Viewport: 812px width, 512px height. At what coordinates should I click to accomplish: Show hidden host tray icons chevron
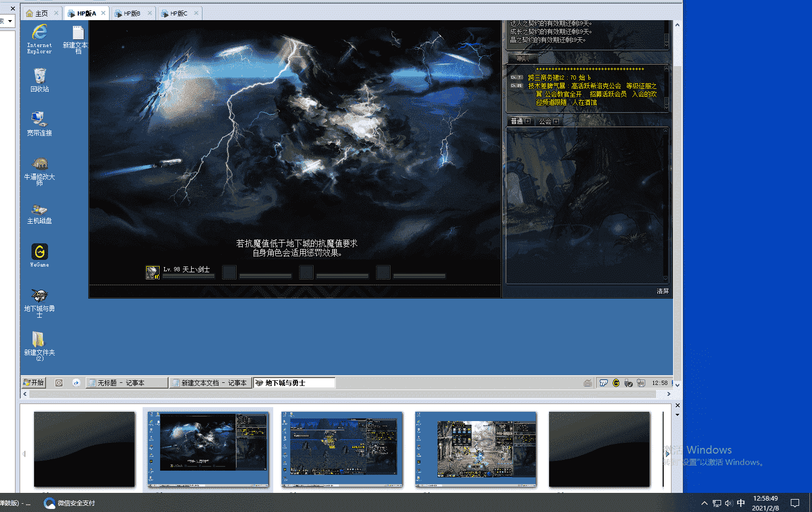(704, 503)
